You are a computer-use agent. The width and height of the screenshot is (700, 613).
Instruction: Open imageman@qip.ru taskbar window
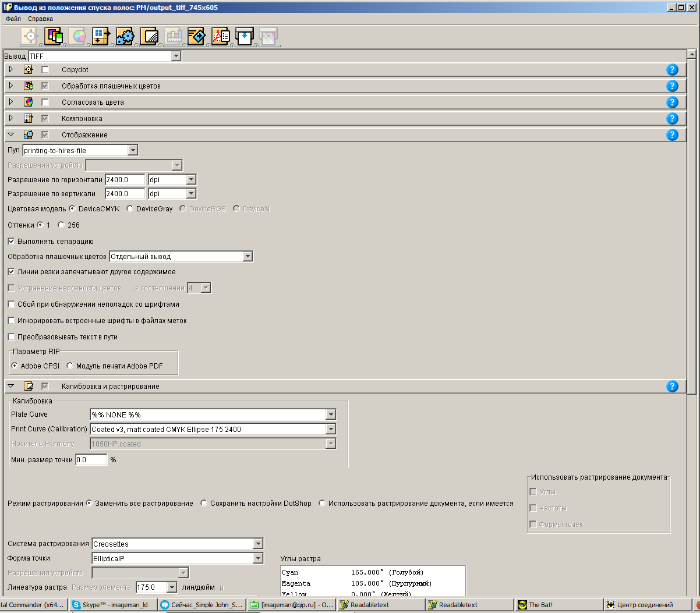coord(291,605)
